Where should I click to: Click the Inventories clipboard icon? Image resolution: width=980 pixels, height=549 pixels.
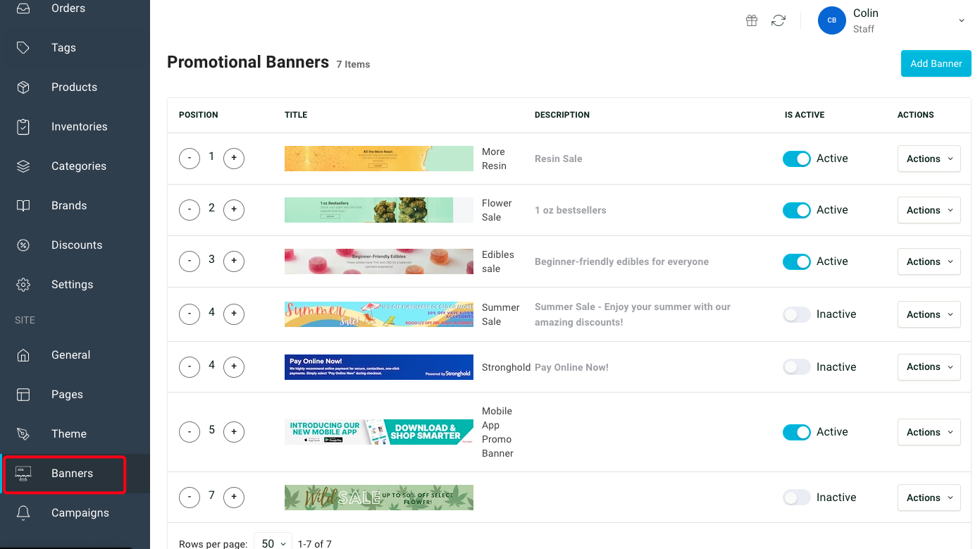pos(23,127)
